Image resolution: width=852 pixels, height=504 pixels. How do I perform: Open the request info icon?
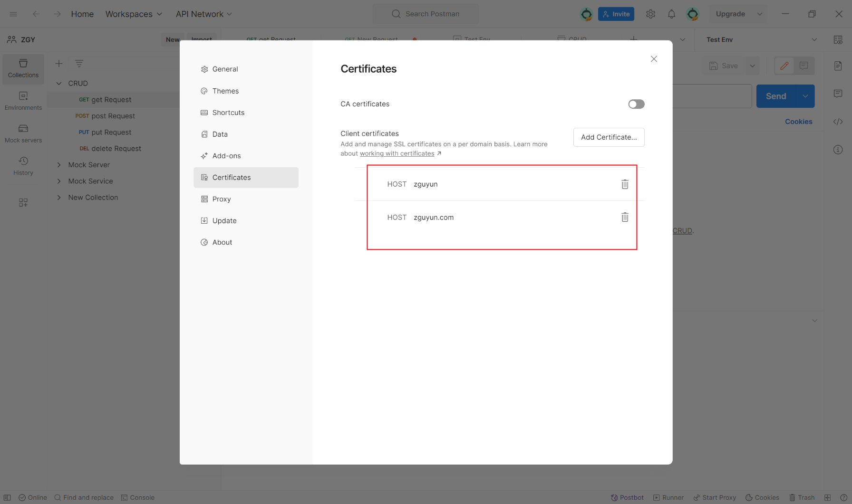[838, 150]
